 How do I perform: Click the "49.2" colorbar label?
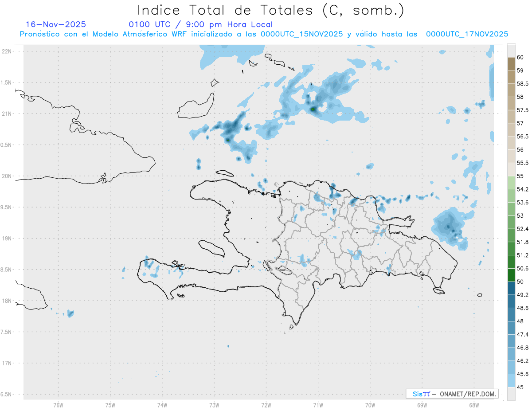522,295
